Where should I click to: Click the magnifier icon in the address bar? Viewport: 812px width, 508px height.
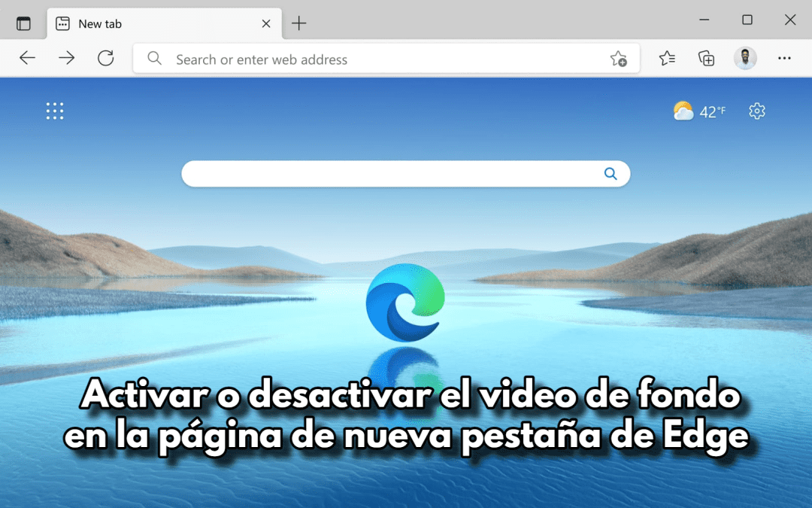[153, 58]
